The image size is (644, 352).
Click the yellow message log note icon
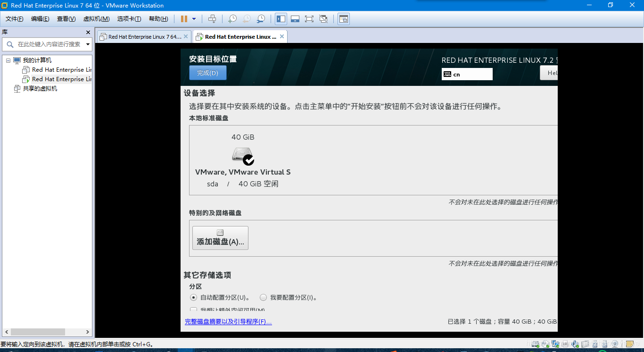[630, 344]
